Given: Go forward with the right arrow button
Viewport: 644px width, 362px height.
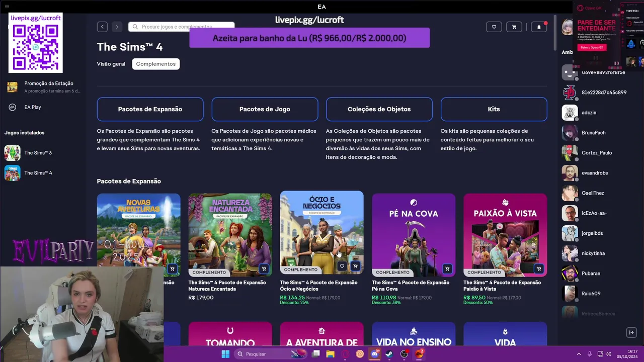Looking at the screenshot, I should tap(117, 27).
